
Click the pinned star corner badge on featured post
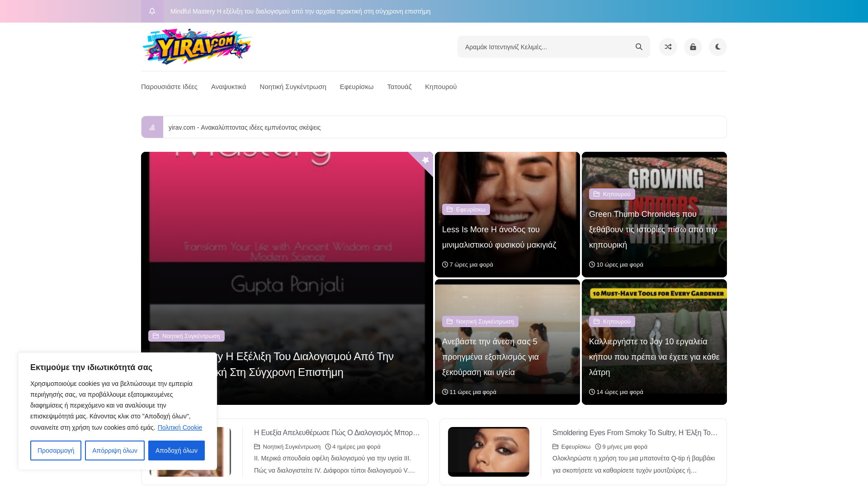(x=425, y=160)
